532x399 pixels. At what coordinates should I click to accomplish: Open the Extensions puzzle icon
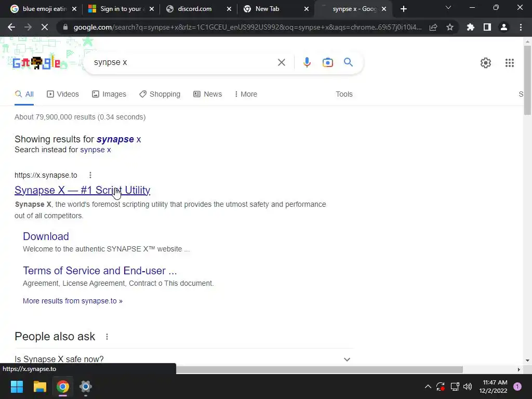point(470,27)
